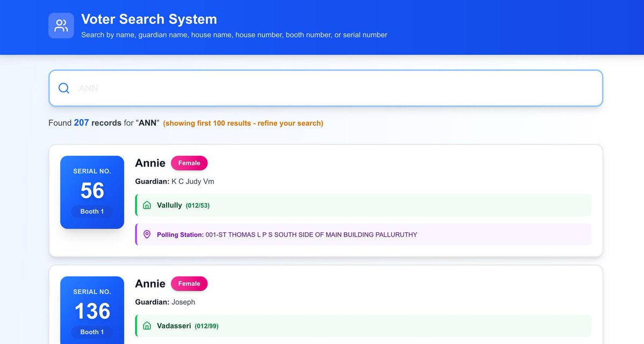
Task: Click the Booth 1 badge under serial 56
Action: (x=91, y=211)
